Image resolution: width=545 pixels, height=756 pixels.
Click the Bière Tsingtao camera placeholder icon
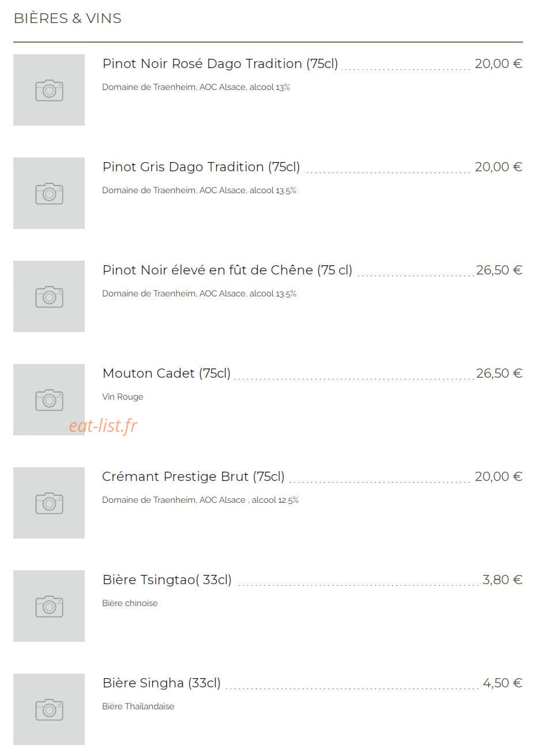49,606
